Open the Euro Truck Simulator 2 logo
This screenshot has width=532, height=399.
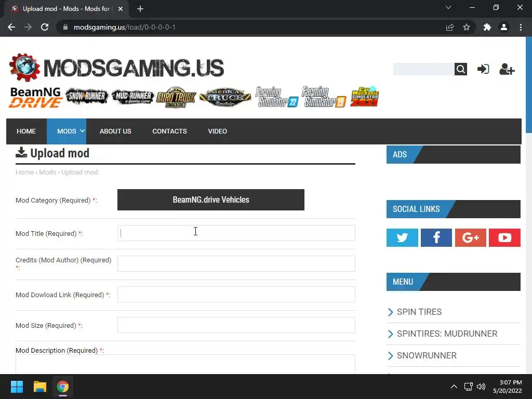pos(176,97)
